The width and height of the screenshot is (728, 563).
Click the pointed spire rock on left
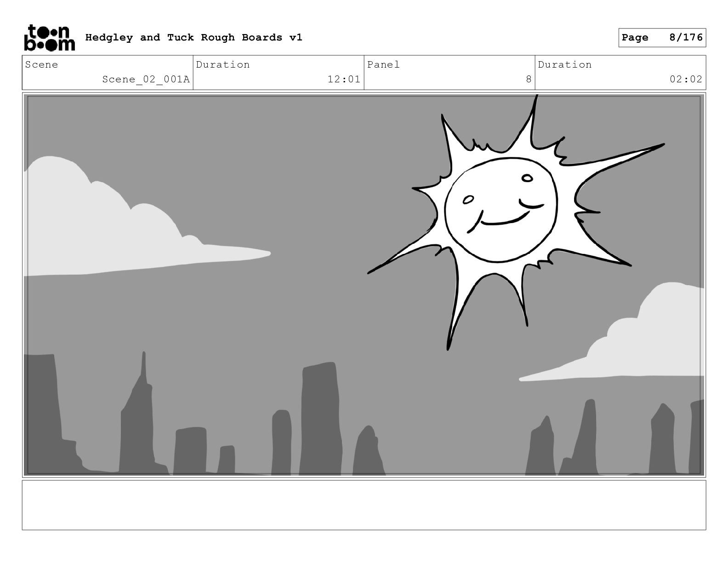138,414
